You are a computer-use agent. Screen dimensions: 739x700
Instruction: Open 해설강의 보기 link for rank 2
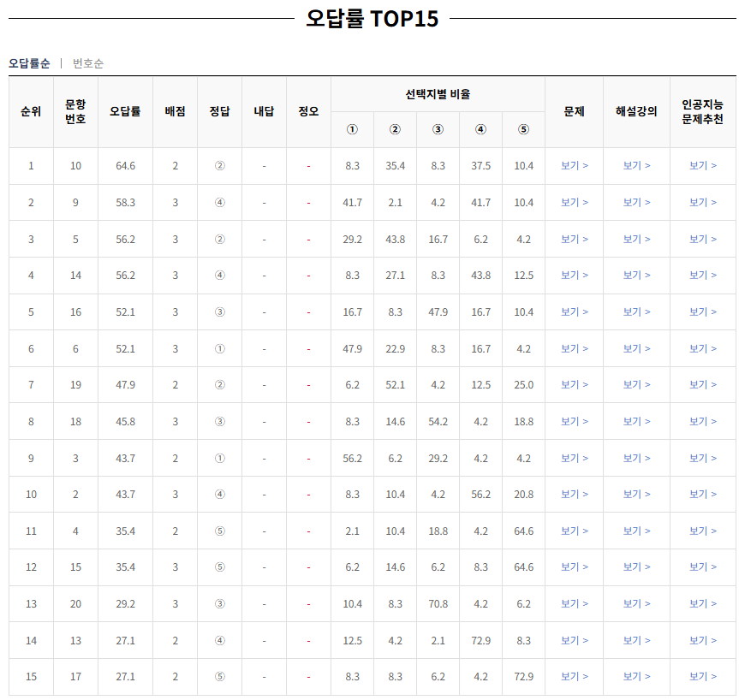click(636, 203)
